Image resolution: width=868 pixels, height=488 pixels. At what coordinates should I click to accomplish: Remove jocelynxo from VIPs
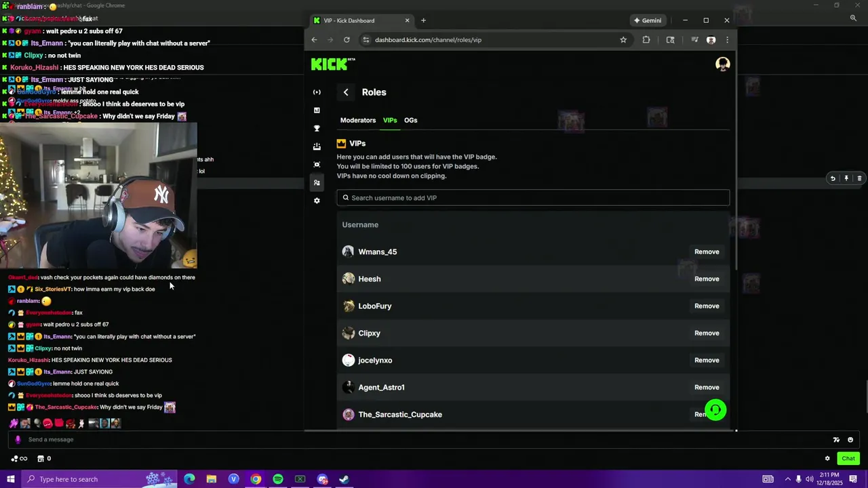click(x=707, y=360)
